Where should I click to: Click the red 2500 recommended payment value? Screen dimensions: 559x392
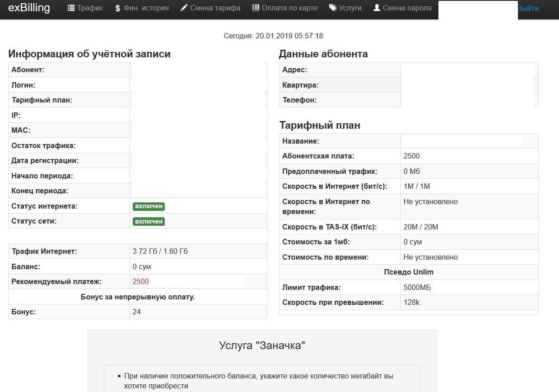coord(140,281)
